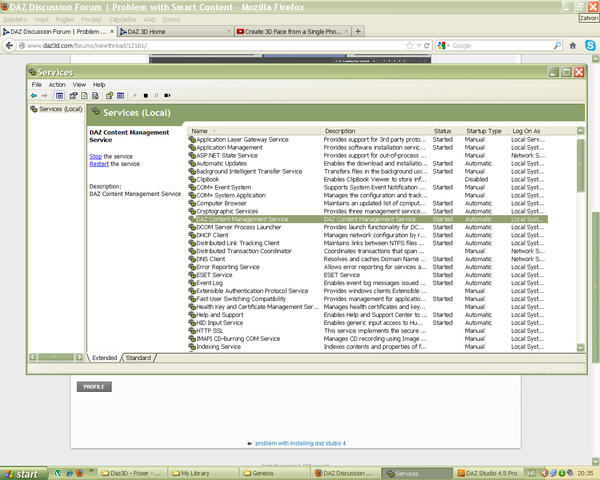Open Help via the yellow question-mark icon
The width and height of the screenshot is (600, 480).
109,96
